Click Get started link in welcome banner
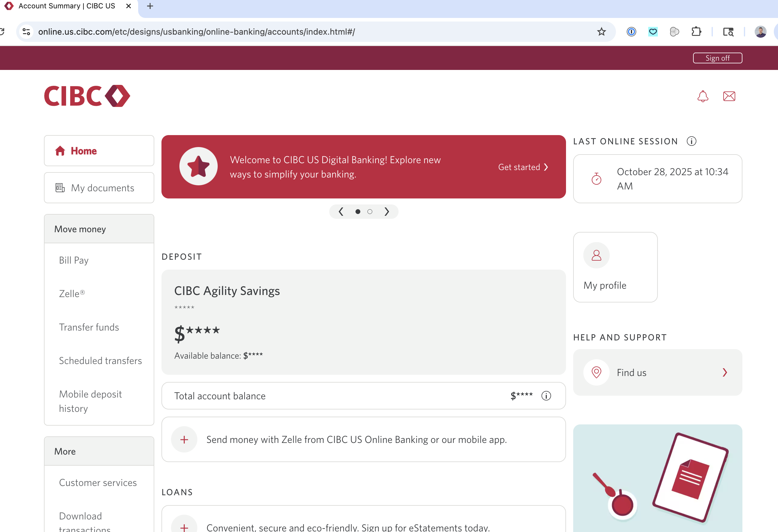The height and width of the screenshot is (532, 778). tap(523, 167)
